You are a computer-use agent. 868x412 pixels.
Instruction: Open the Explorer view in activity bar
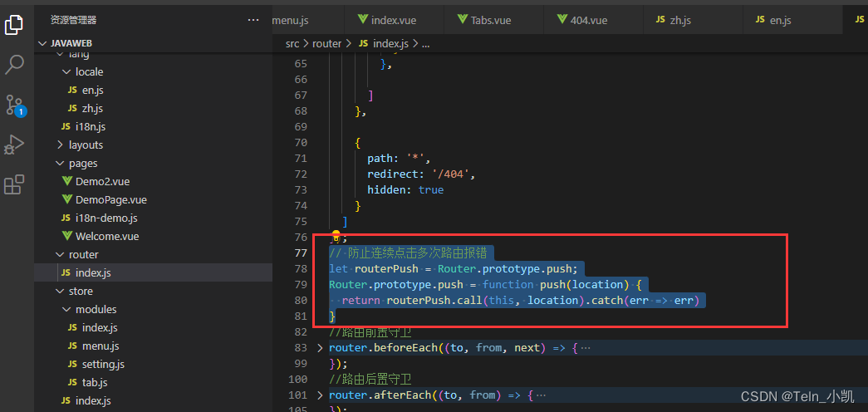(x=14, y=25)
